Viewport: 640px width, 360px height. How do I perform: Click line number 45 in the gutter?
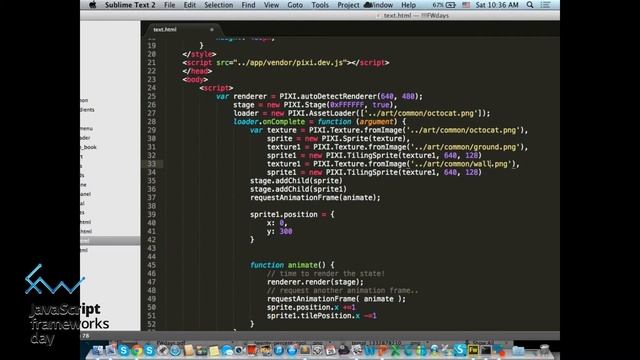151,265
